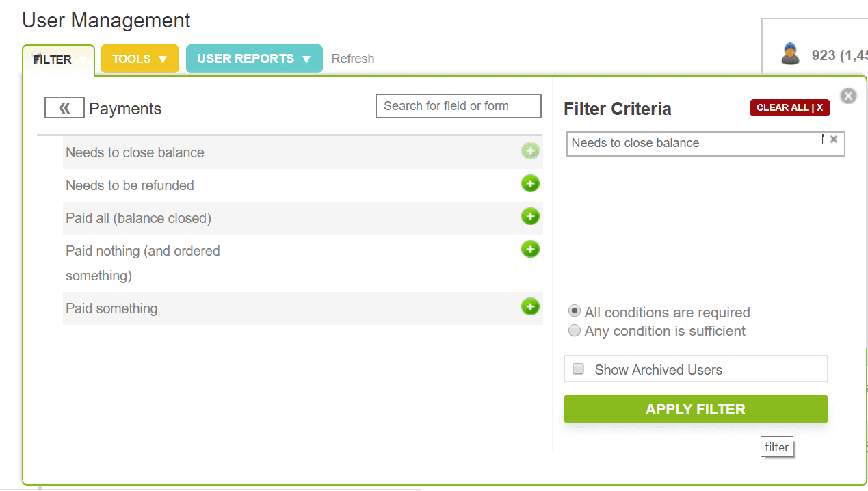Focus the 'Search for field or form' box
868x491 pixels.
(x=458, y=106)
